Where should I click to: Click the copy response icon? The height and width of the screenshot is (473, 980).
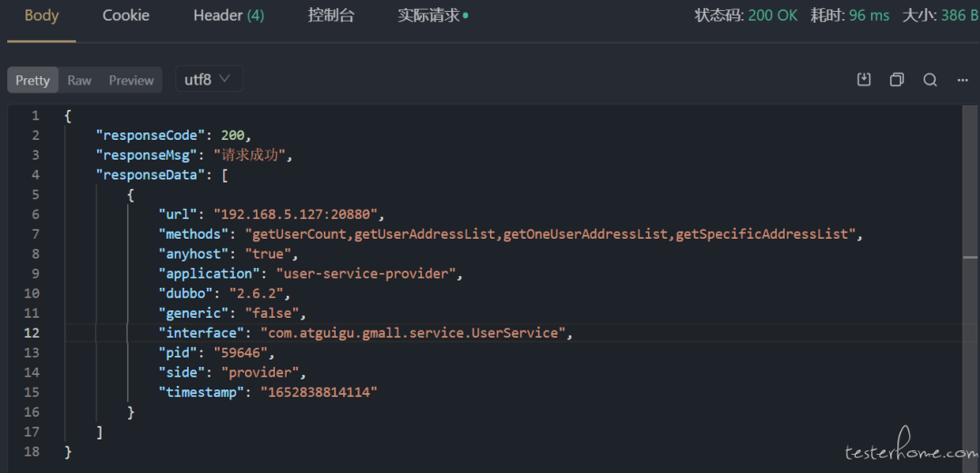[x=897, y=80]
